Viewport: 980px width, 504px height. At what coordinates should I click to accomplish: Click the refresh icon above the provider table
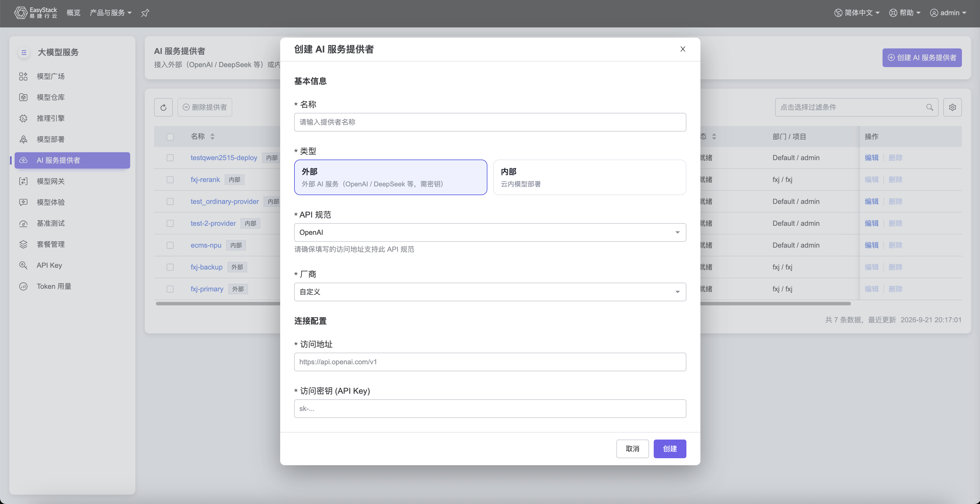(x=163, y=107)
